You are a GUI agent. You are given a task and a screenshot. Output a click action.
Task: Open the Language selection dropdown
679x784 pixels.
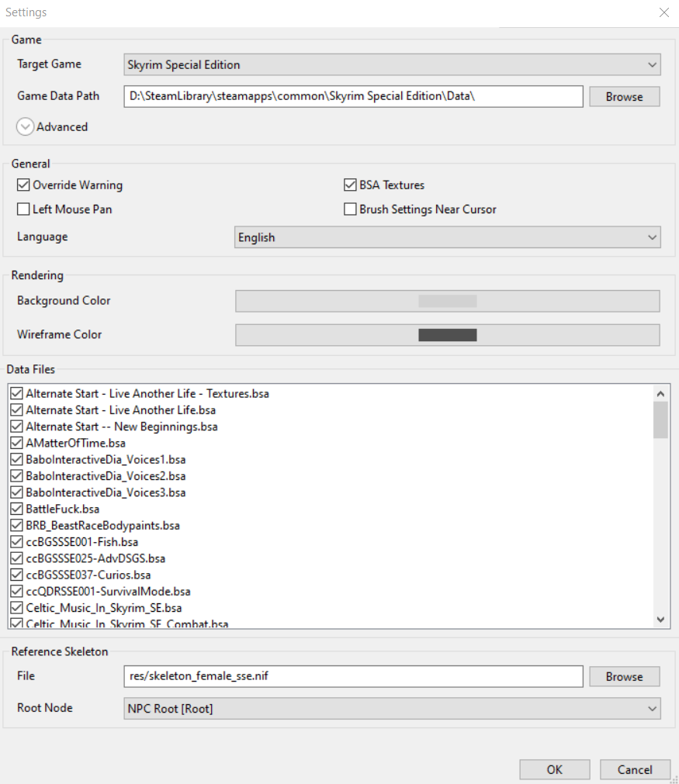point(652,237)
